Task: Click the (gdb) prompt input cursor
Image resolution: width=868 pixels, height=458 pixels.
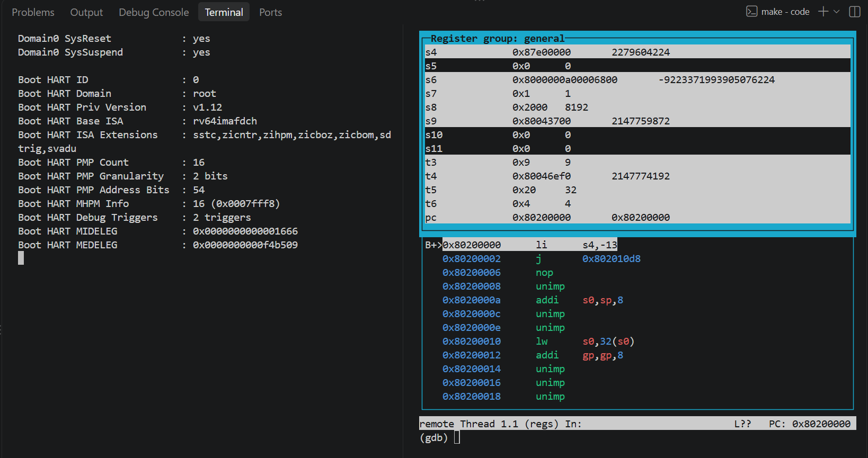Action: tap(457, 437)
